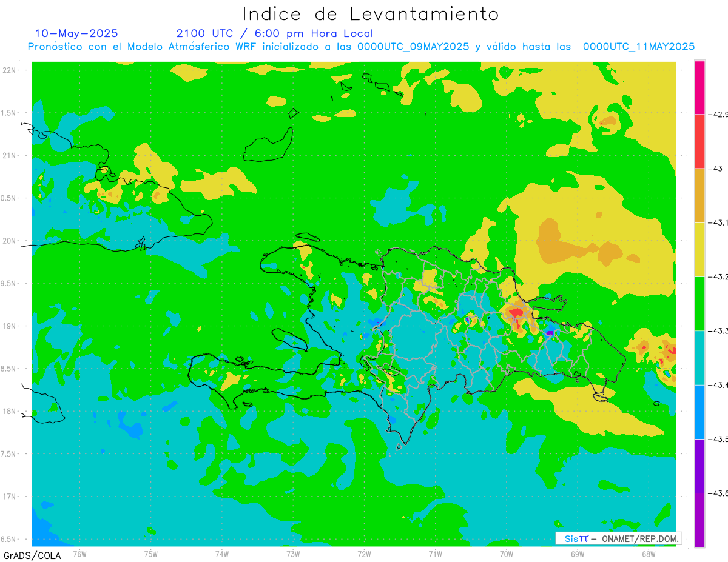The image size is (728, 562).
Task: Click longitude label '70W'
Action: pos(507,554)
